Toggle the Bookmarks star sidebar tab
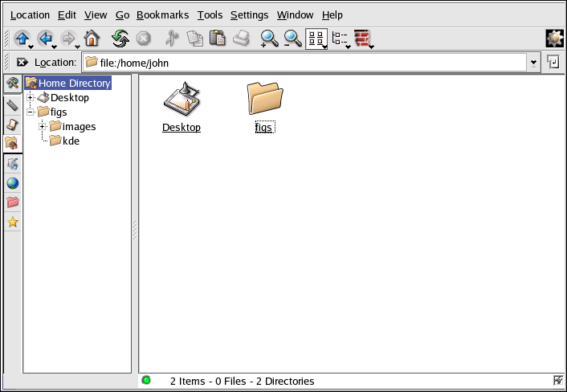Image resolution: width=567 pixels, height=392 pixels. (13, 223)
